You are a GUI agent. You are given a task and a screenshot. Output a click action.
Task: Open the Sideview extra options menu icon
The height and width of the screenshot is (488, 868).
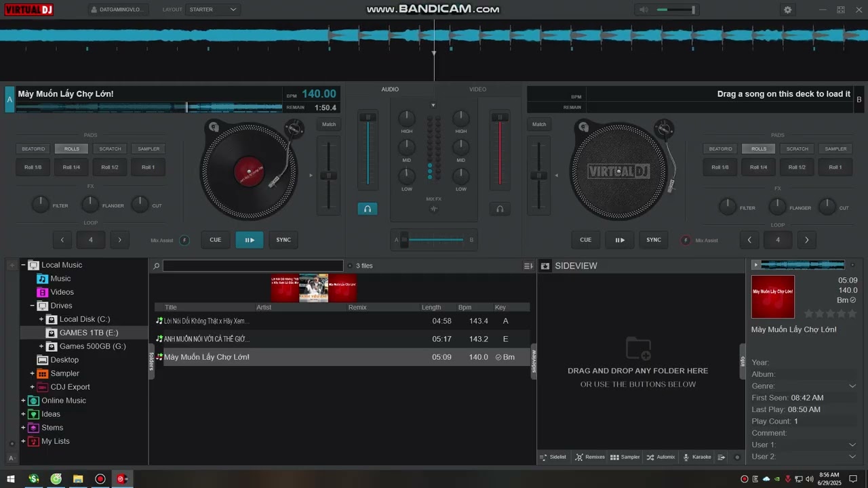(722, 457)
